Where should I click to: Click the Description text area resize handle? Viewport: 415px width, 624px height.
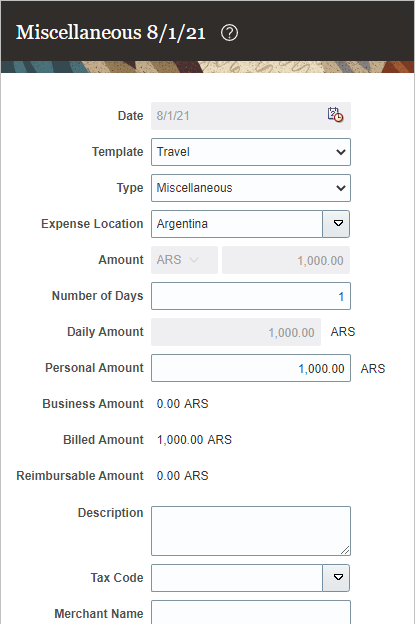coord(345,550)
